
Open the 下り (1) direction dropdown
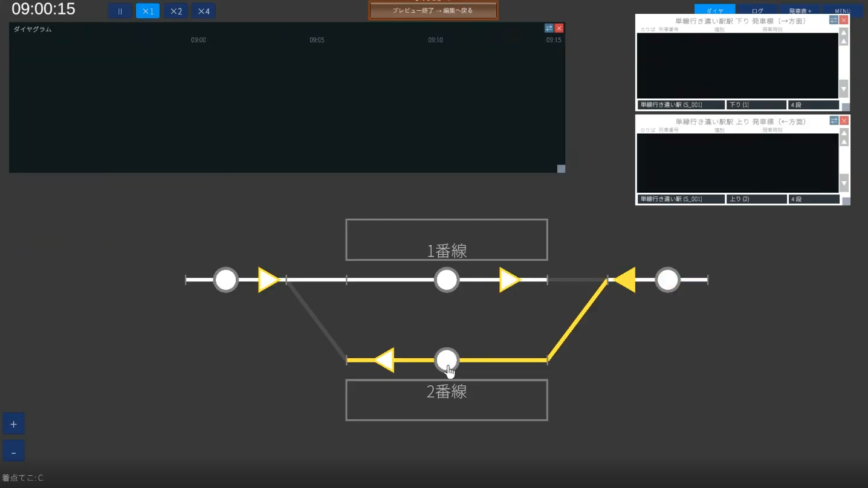(756, 105)
